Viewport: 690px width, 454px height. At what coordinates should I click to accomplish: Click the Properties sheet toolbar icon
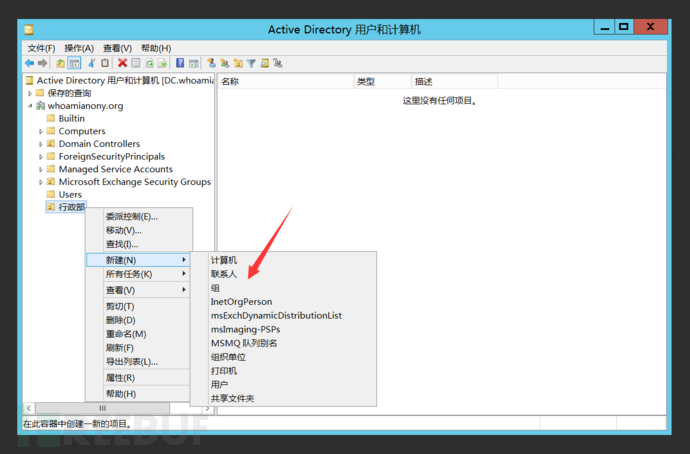136,63
